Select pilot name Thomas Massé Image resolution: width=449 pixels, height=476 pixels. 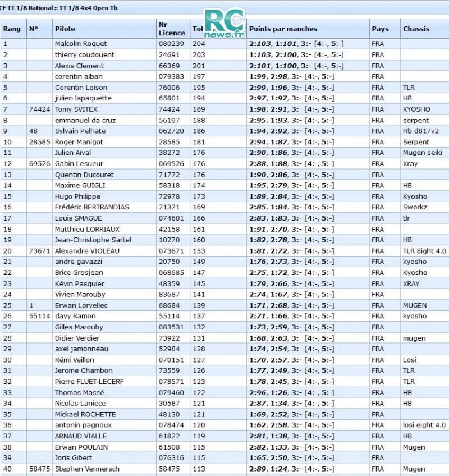pos(80,393)
